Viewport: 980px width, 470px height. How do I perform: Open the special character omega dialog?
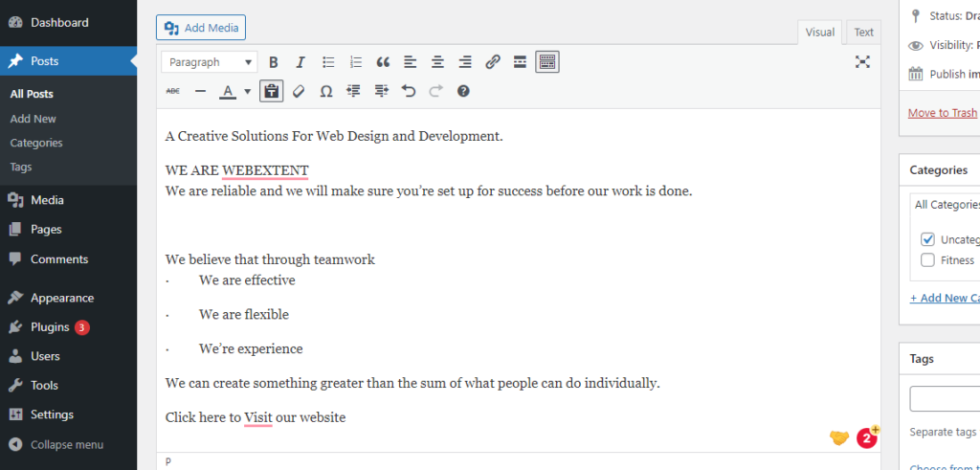click(325, 91)
